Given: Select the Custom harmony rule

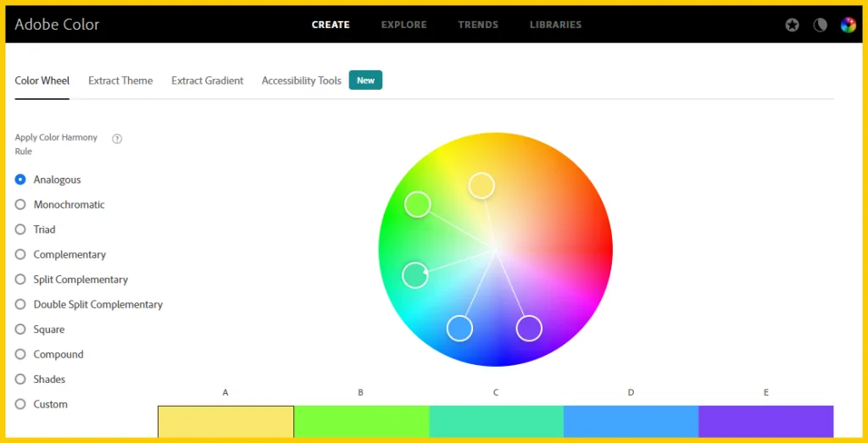Looking at the screenshot, I should (41, 404).
